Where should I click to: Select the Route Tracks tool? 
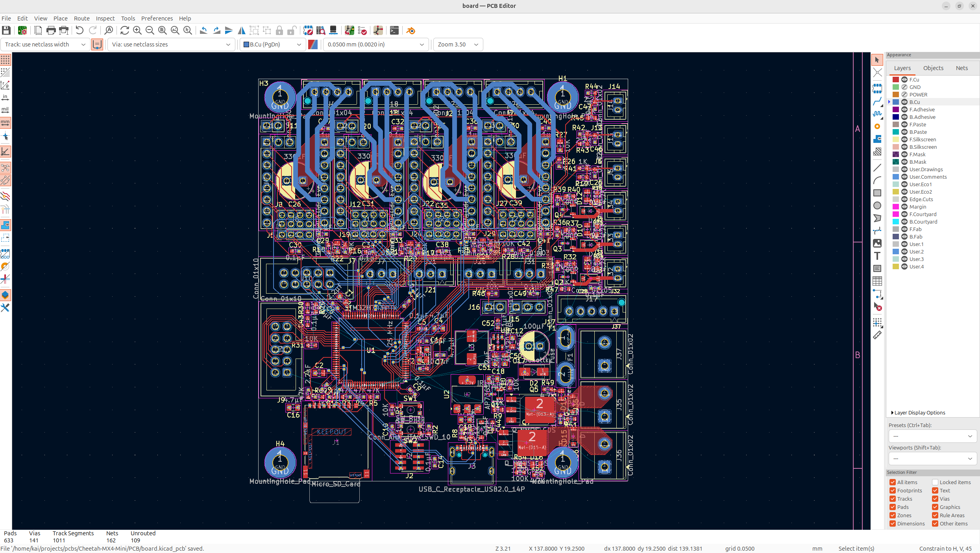(x=877, y=102)
